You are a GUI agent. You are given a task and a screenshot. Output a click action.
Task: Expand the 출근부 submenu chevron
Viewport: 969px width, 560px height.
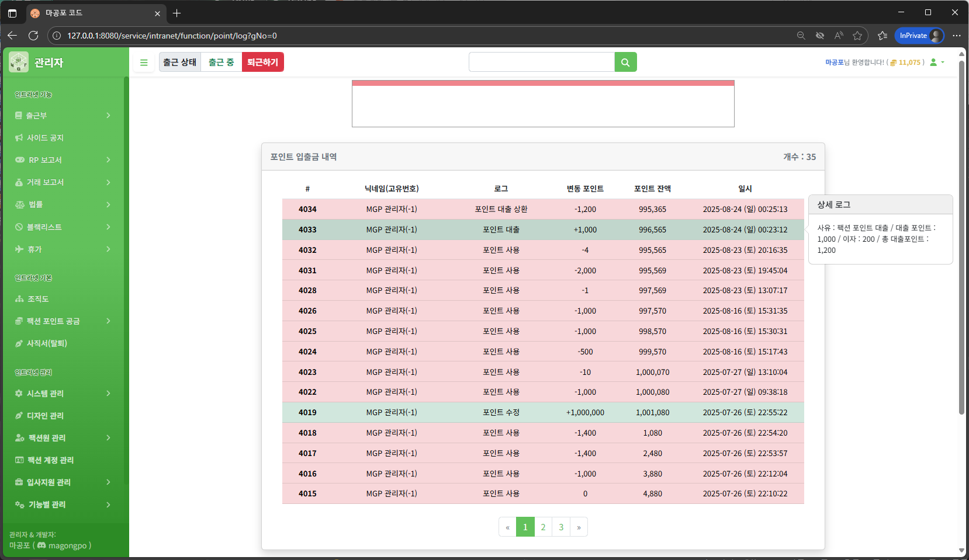pyautogui.click(x=108, y=116)
